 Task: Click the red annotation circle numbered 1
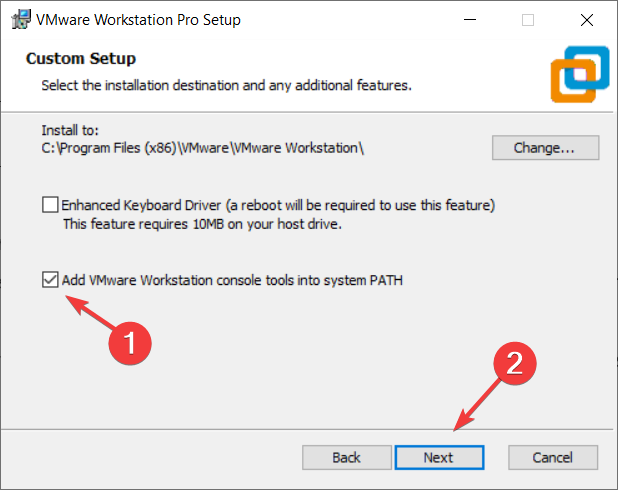(x=130, y=343)
